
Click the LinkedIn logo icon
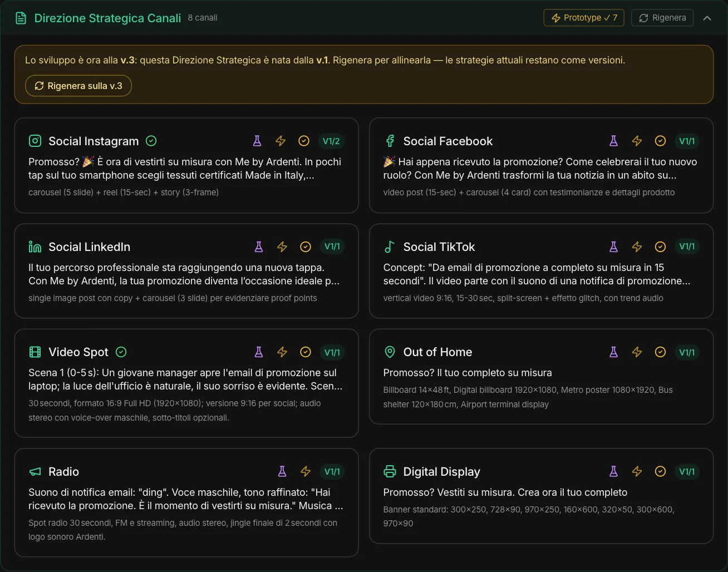click(x=35, y=246)
